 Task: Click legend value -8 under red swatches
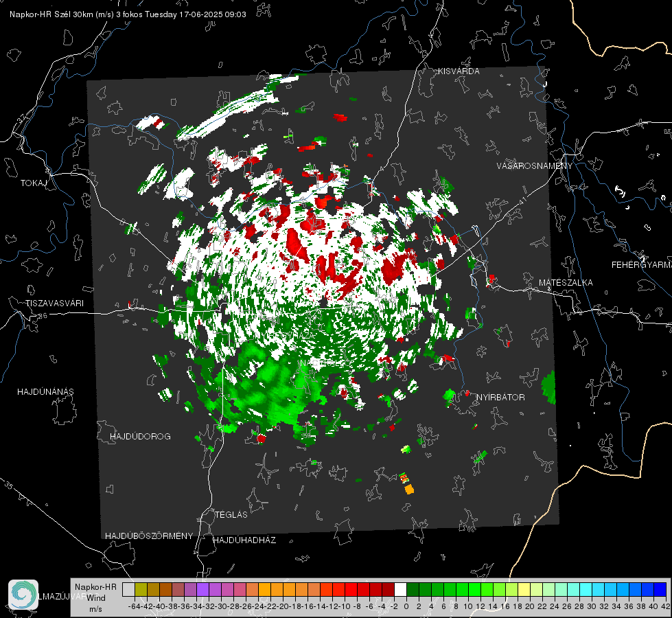[357, 606]
